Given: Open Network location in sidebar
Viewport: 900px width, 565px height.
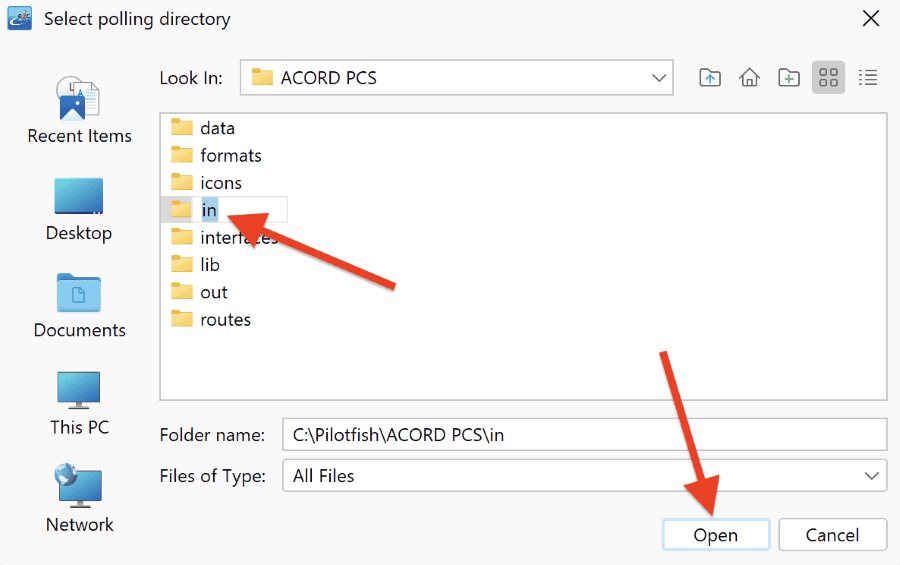Looking at the screenshot, I should 79,498.
